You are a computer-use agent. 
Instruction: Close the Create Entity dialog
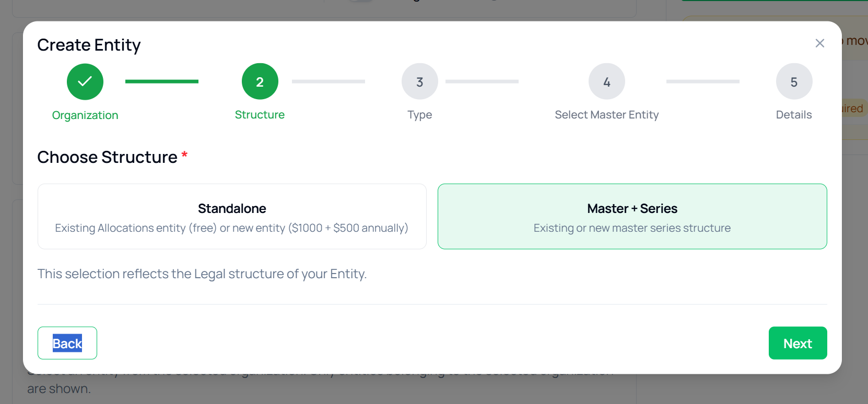click(819, 43)
